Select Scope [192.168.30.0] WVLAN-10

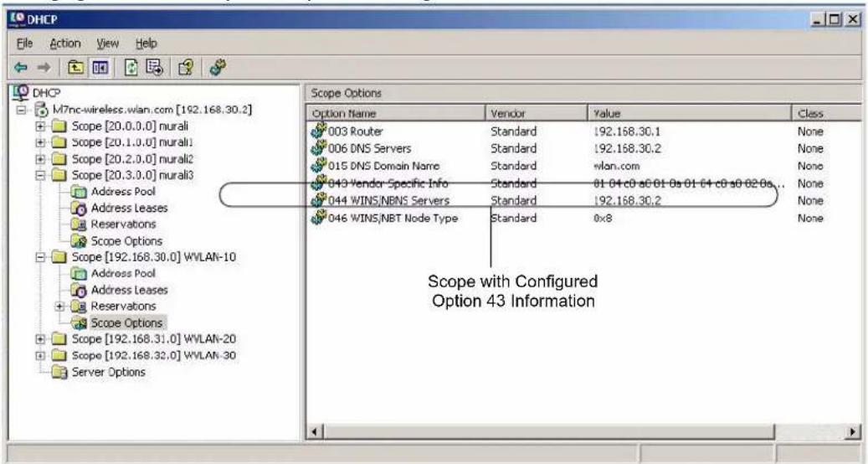coord(153,257)
